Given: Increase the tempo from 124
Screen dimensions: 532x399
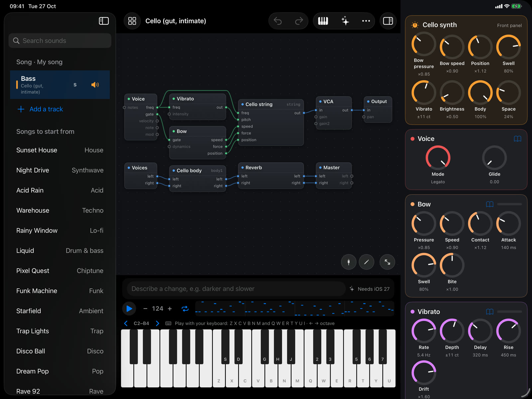Looking at the screenshot, I should click(170, 309).
